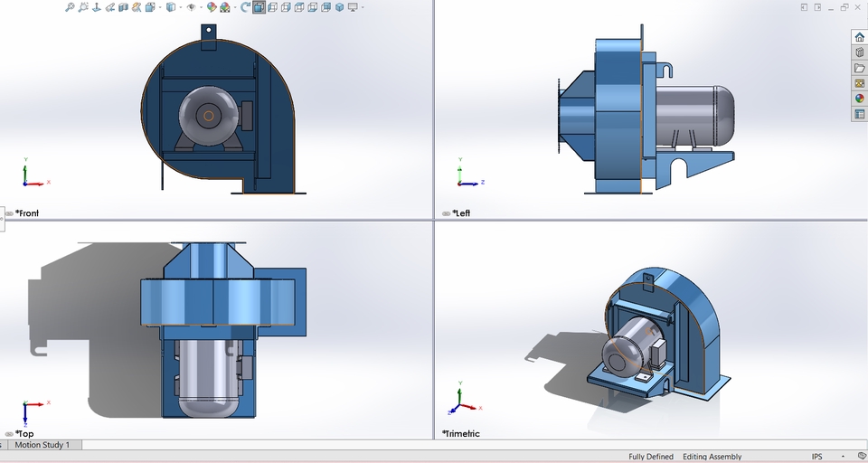Toggle link icon beside *Front view label
The image size is (868, 463).
point(9,213)
